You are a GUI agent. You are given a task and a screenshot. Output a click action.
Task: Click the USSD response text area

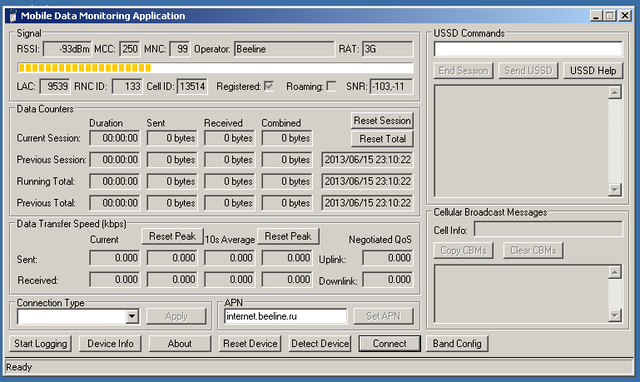click(x=521, y=141)
